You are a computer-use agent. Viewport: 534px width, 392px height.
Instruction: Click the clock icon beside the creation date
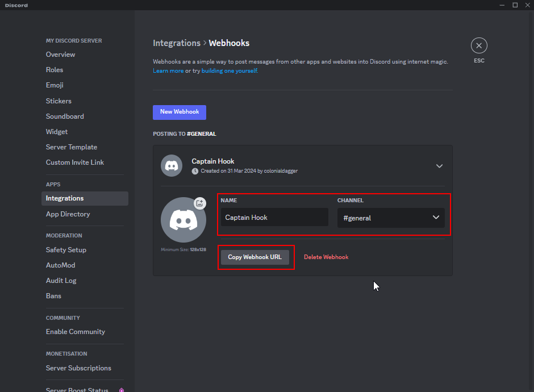tap(195, 171)
